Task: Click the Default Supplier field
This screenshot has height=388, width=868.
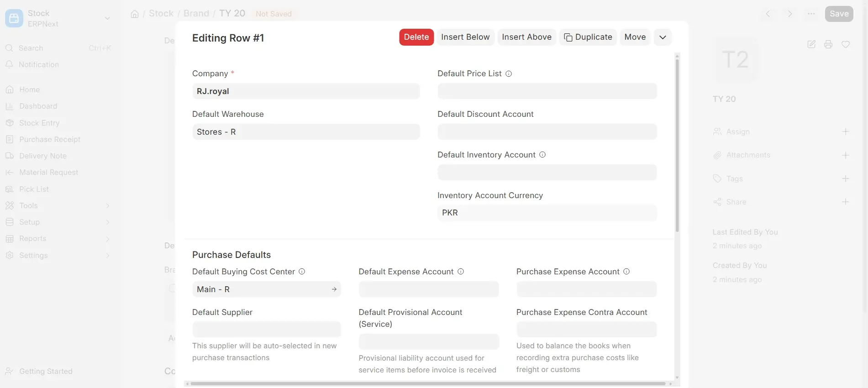Action: [x=267, y=330]
